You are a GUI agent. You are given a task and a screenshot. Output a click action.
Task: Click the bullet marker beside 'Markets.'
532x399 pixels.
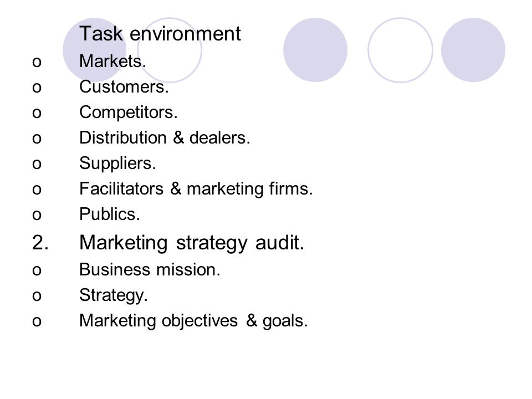[x=37, y=63]
